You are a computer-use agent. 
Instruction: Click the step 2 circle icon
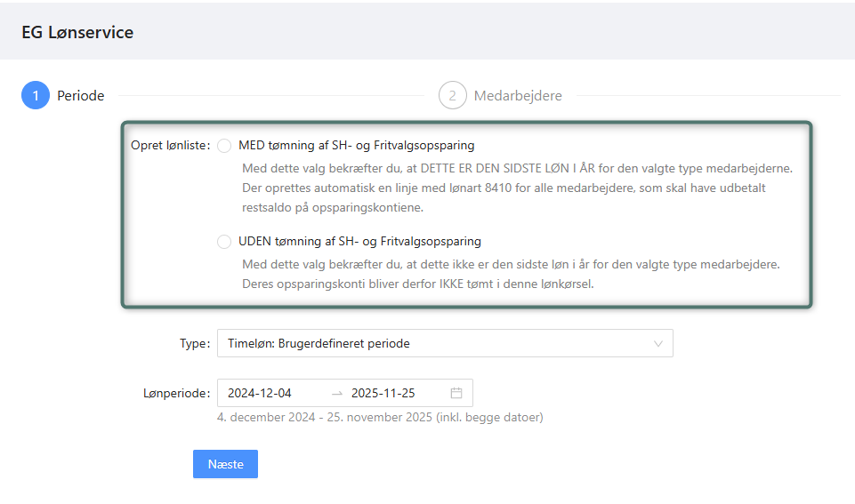pyautogui.click(x=452, y=95)
